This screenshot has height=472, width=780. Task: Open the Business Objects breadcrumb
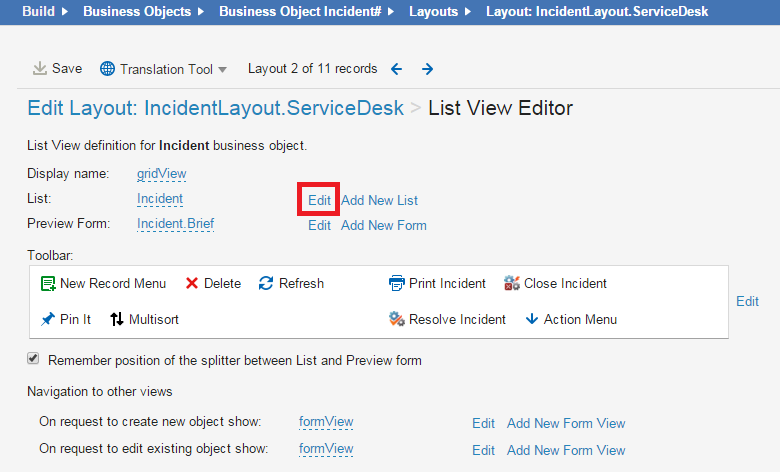tap(136, 12)
